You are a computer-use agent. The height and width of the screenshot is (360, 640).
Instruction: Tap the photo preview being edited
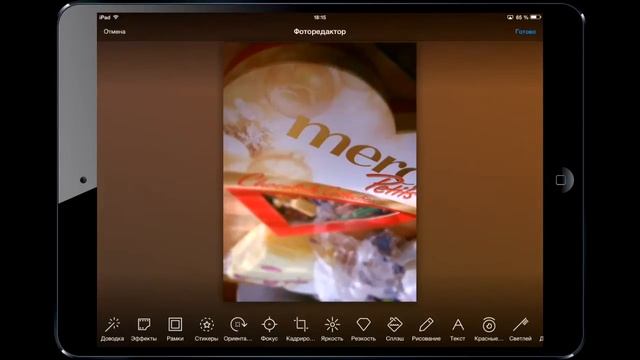coord(320,172)
